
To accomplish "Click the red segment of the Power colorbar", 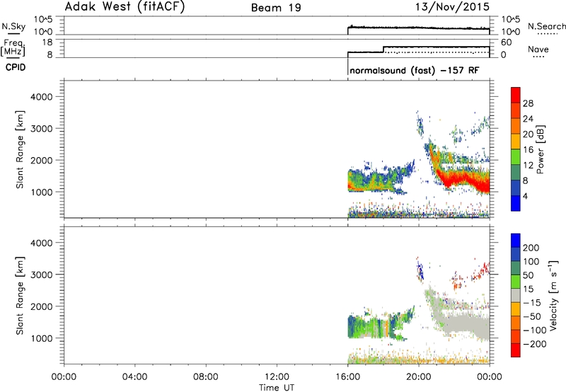I will click(x=516, y=95).
